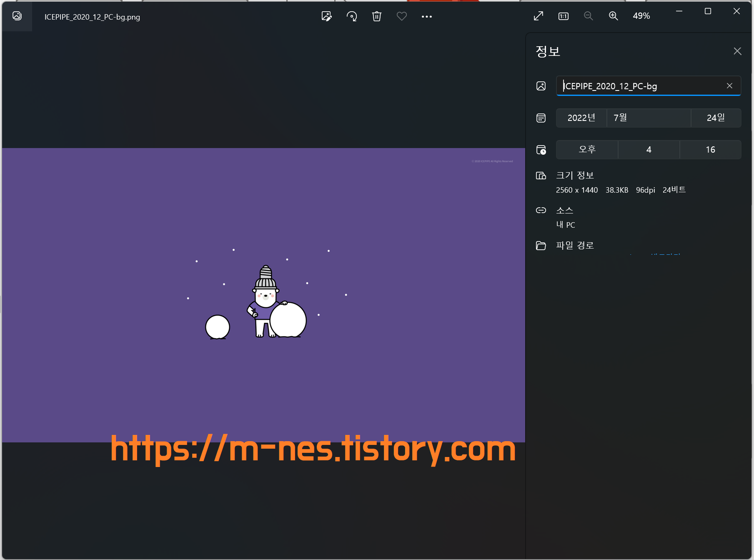Image resolution: width=754 pixels, height=560 pixels.
Task: Click the 2560 x 1440 dimensions text
Action: click(x=577, y=190)
